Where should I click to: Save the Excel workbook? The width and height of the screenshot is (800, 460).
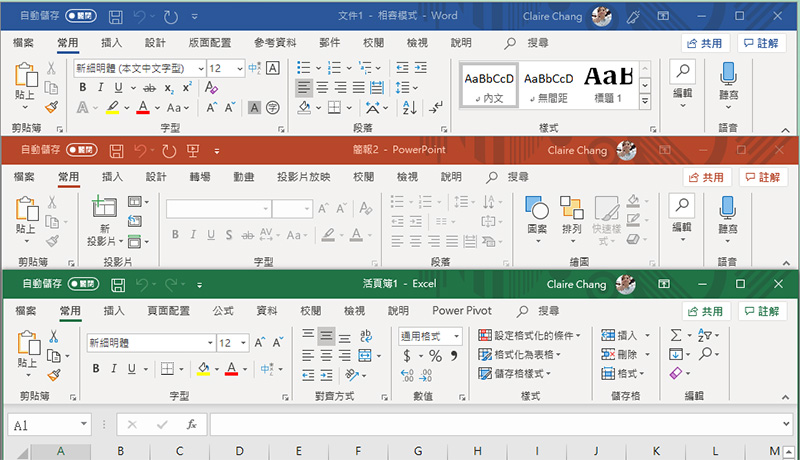pyautogui.click(x=118, y=285)
